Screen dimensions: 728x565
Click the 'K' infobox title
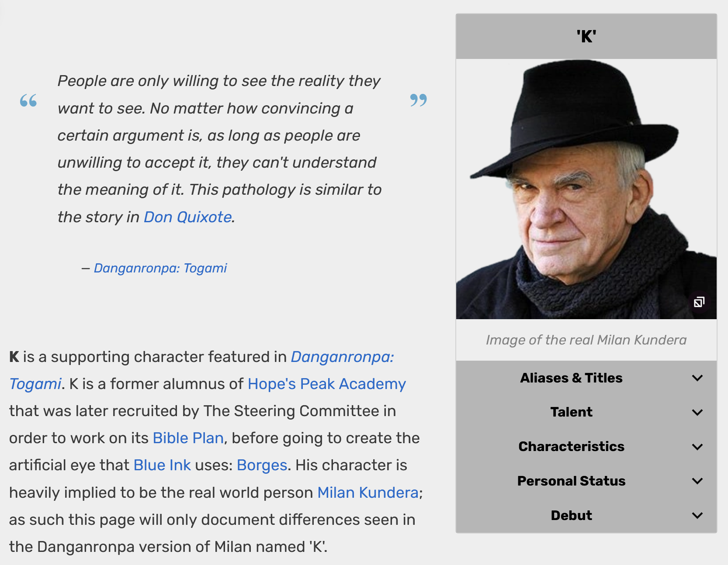click(x=586, y=37)
